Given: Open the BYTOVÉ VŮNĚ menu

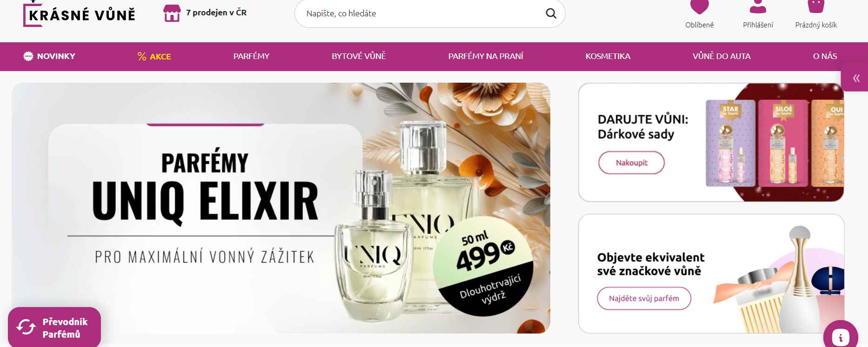Looking at the screenshot, I should pos(359,56).
